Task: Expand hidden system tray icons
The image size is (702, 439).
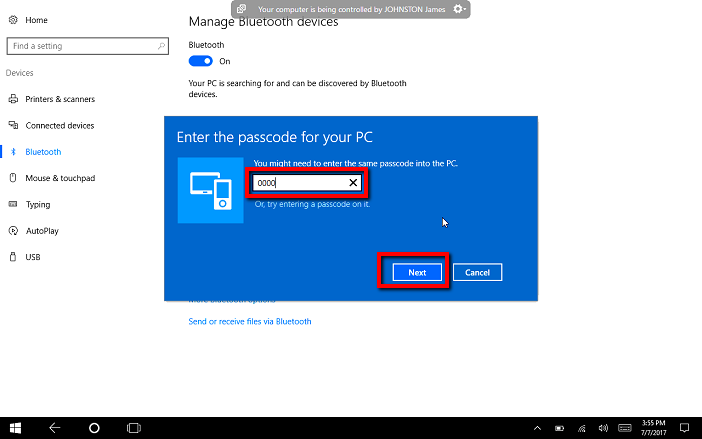Action: pyautogui.click(x=537, y=427)
